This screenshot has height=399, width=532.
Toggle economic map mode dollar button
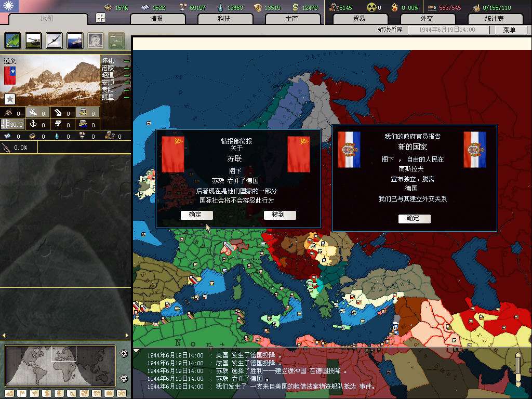[x=46, y=394]
